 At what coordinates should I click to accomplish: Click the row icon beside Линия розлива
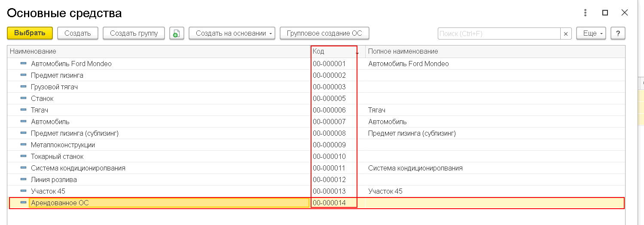(23, 179)
